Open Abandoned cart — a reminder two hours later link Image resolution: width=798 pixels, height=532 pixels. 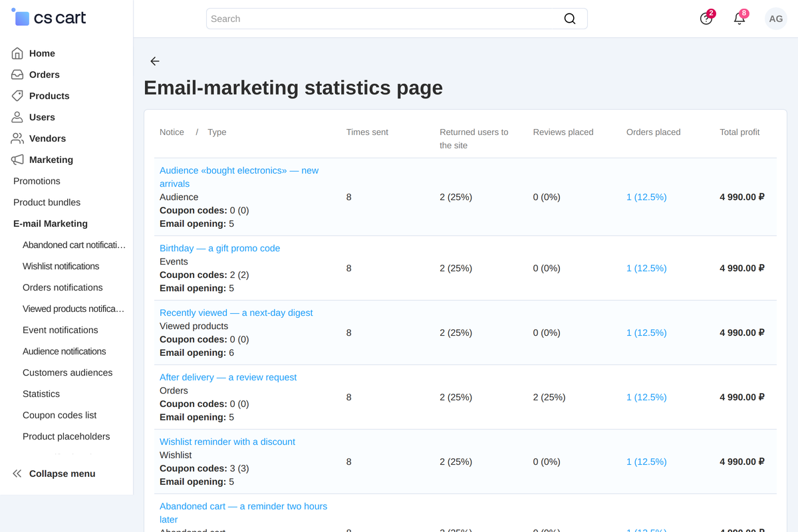pos(243,513)
